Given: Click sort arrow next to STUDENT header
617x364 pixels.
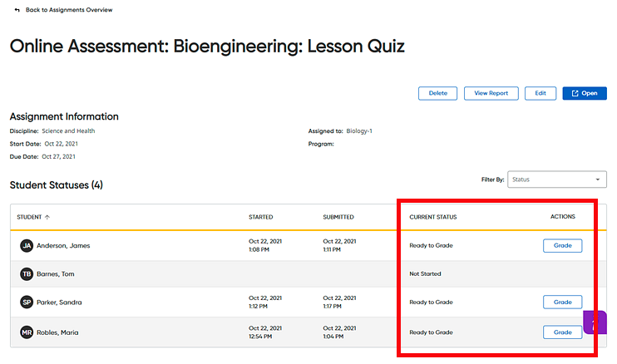Looking at the screenshot, I should point(47,217).
